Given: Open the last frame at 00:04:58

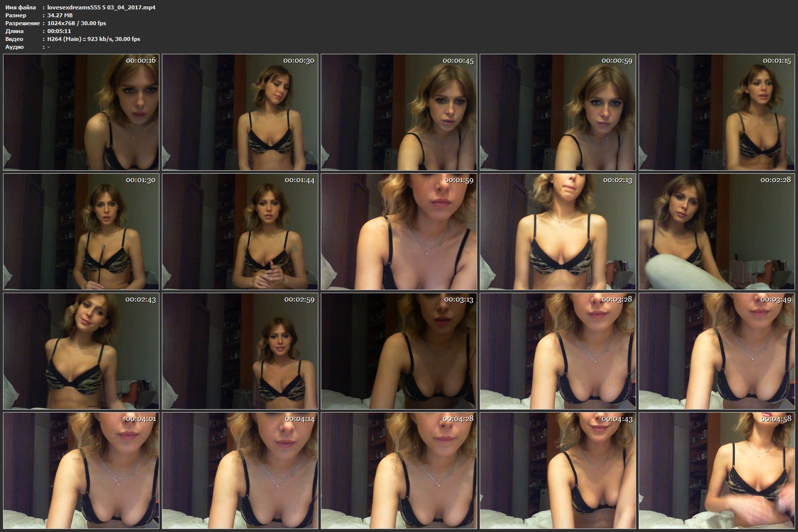Looking at the screenshot, I should 717,471.
